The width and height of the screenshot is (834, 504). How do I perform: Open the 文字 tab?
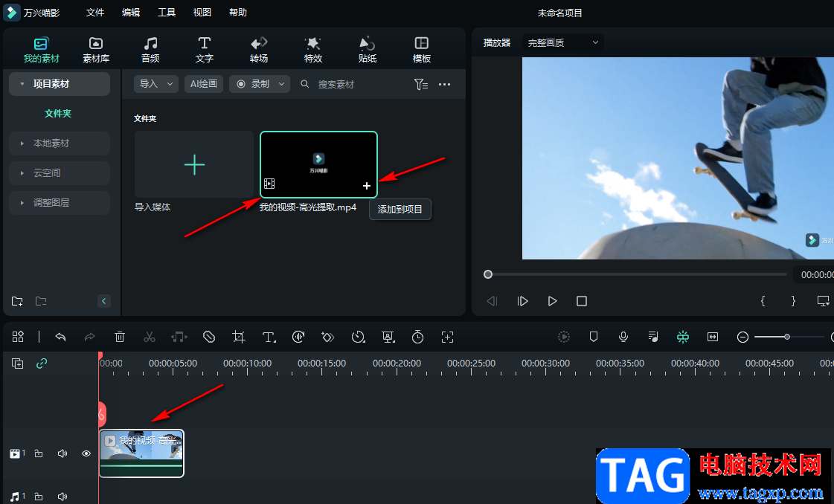(205, 50)
